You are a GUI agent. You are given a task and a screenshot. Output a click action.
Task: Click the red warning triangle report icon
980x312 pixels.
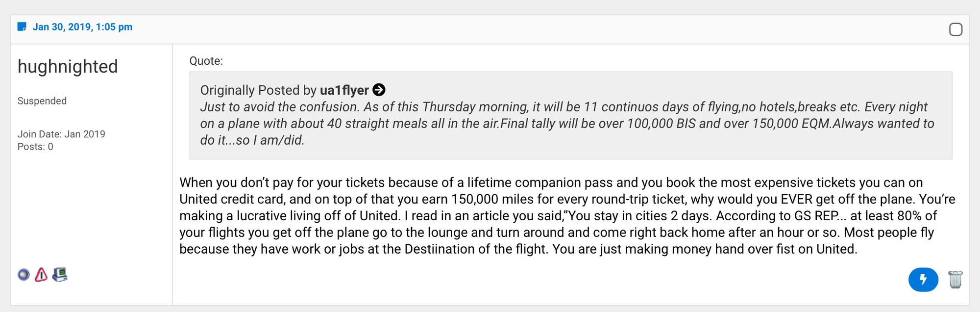coord(41,275)
